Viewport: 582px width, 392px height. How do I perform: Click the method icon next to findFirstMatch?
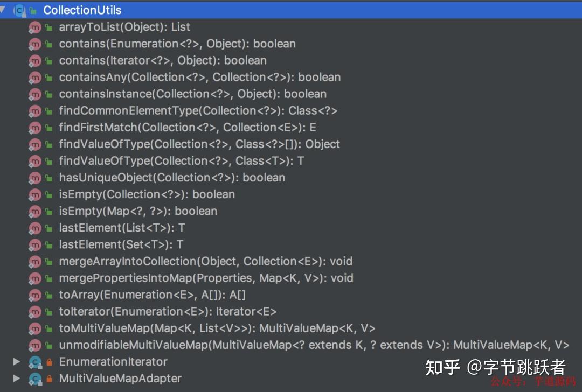(35, 128)
